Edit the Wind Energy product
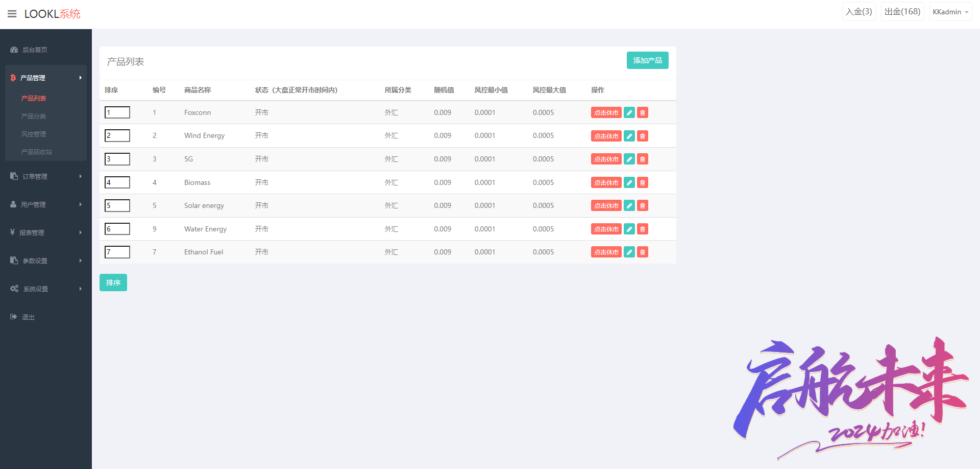This screenshot has height=469, width=980. click(629, 136)
